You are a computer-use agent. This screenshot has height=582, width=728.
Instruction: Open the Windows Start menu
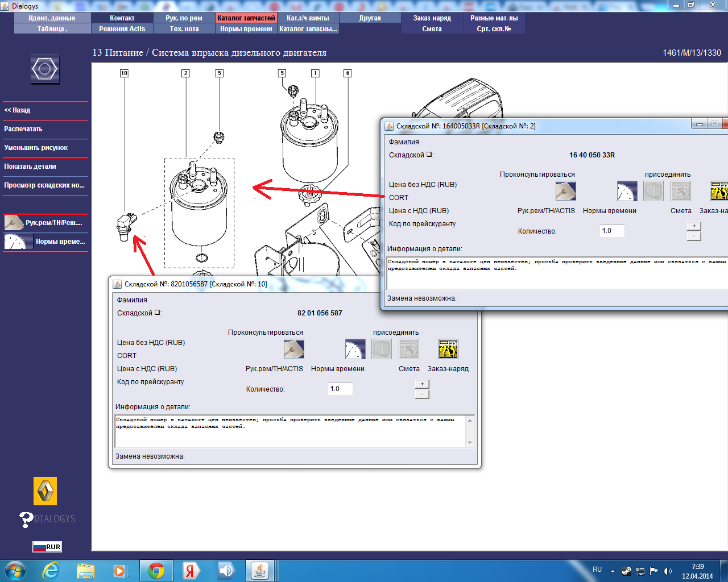15,571
